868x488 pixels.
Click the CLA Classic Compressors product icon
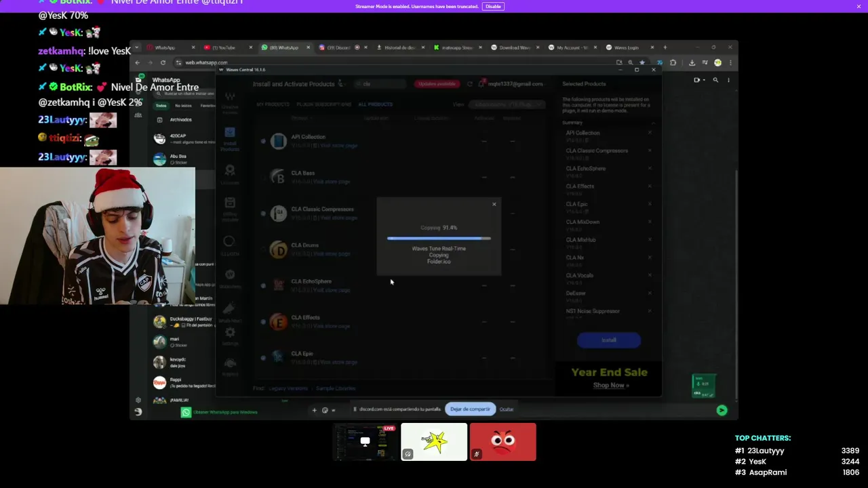(x=278, y=213)
